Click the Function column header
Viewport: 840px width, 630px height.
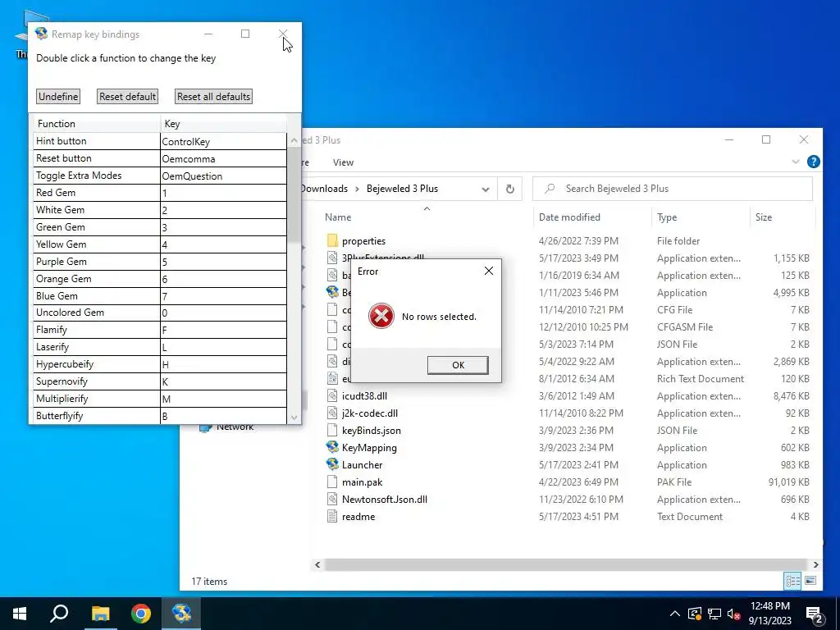click(97, 124)
